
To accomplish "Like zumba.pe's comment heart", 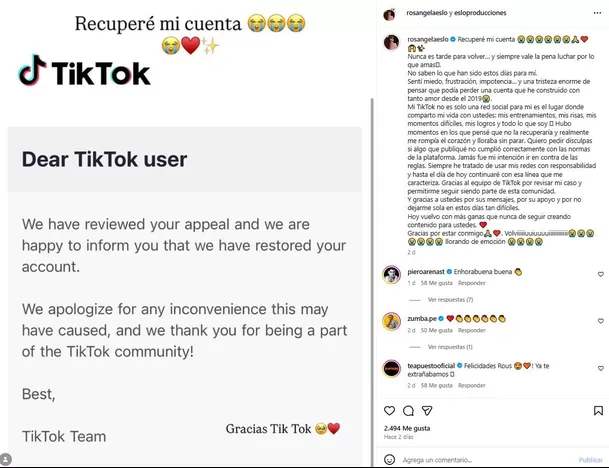I will pos(600,321).
